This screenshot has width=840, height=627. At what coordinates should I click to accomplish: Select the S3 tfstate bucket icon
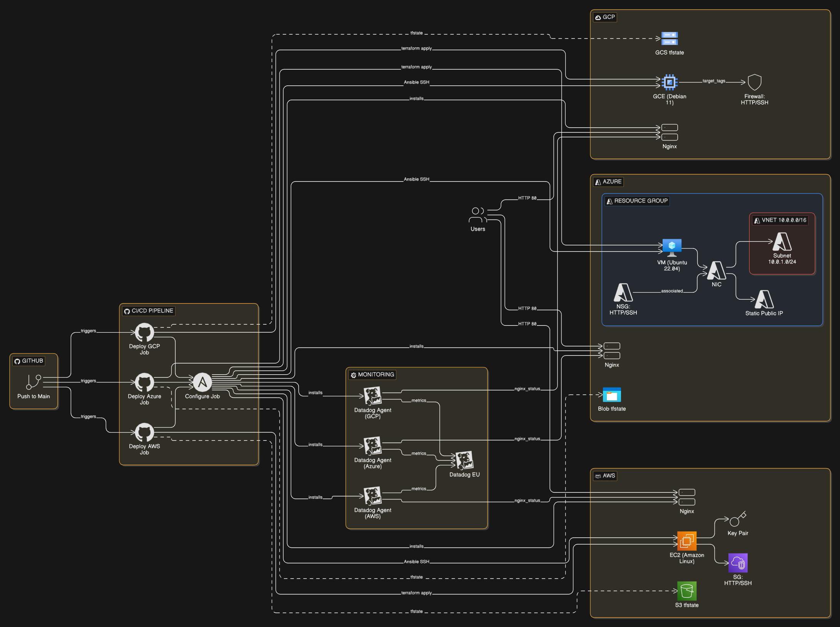coord(687,591)
